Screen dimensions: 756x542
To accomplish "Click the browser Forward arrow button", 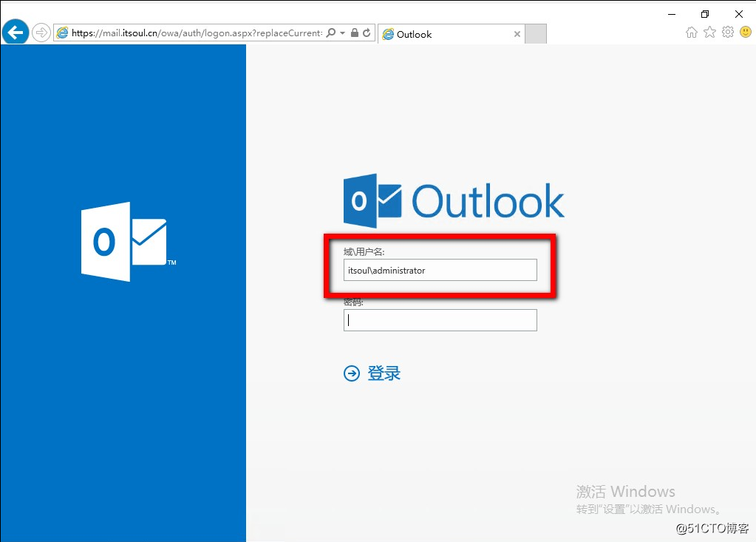I will pos(41,33).
